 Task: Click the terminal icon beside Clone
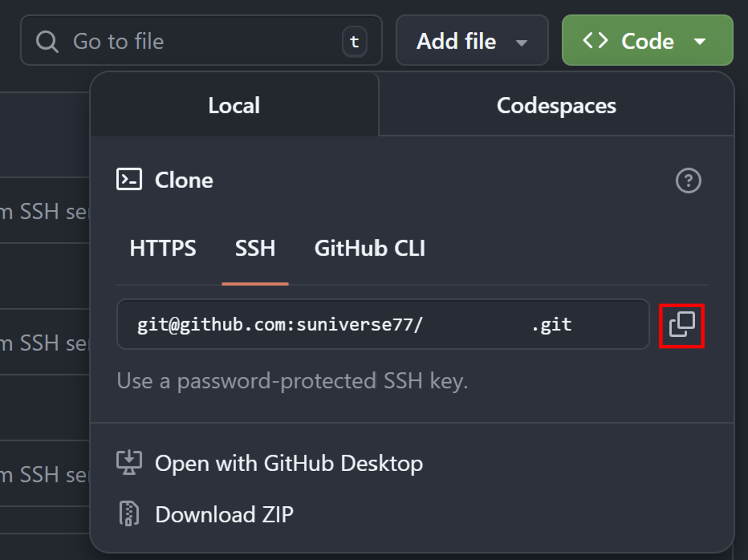tap(129, 179)
